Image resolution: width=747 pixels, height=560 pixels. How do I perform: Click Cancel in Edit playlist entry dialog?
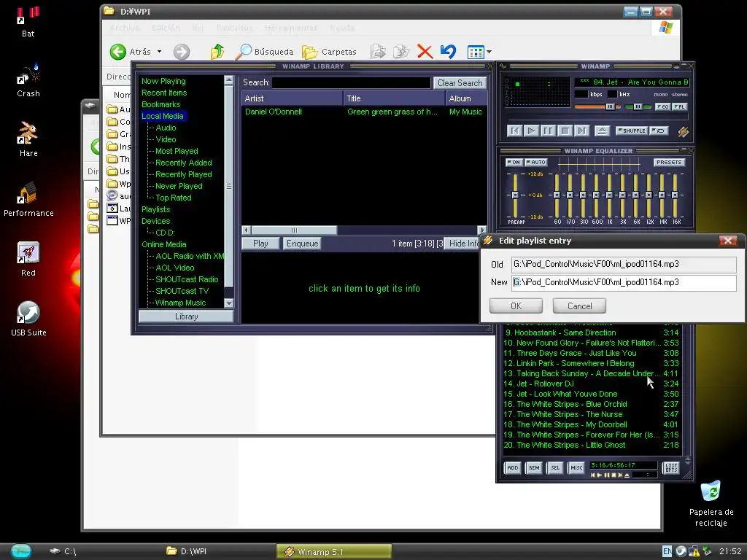(x=579, y=306)
